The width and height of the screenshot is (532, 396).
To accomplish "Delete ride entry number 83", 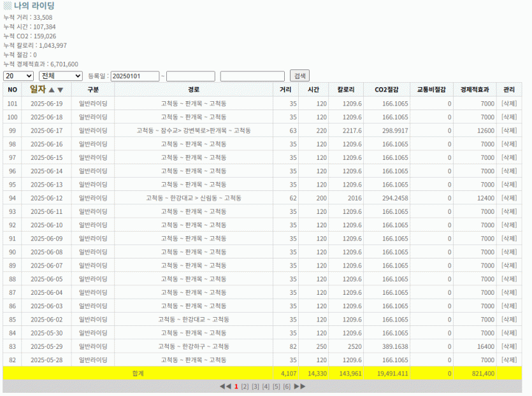I will [x=508, y=346].
